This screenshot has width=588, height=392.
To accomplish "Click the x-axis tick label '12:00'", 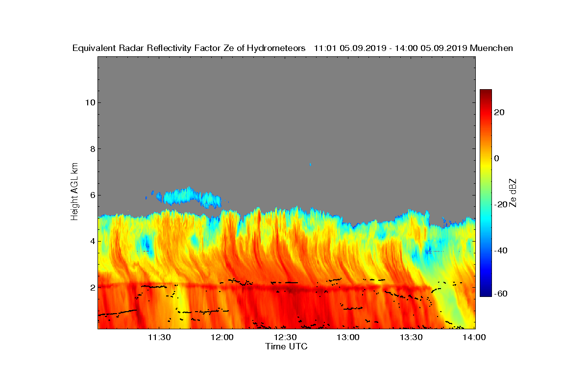I will [222, 337].
